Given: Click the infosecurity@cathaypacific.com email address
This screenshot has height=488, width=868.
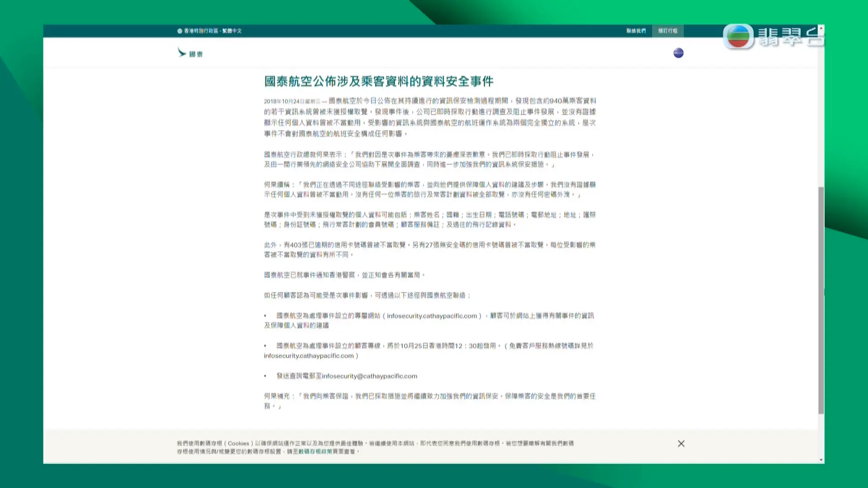Looking at the screenshot, I should (369, 376).
